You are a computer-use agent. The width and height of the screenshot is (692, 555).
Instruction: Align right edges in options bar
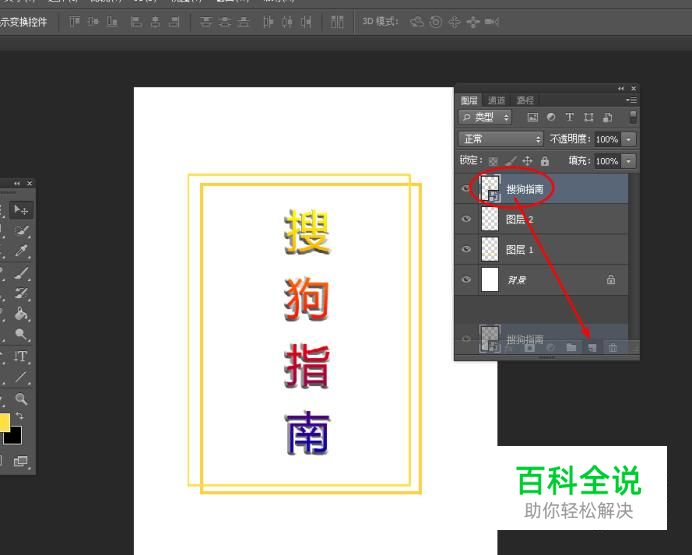click(175, 22)
